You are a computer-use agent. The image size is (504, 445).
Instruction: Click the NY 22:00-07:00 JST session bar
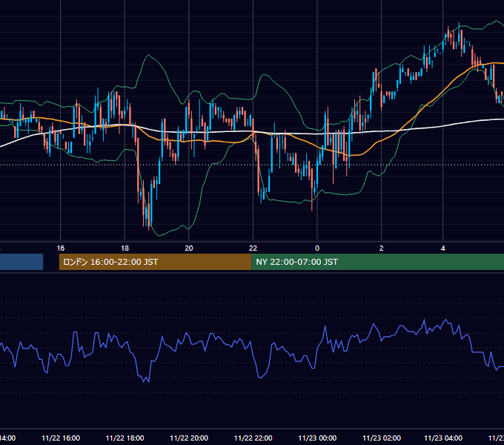[x=378, y=262]
